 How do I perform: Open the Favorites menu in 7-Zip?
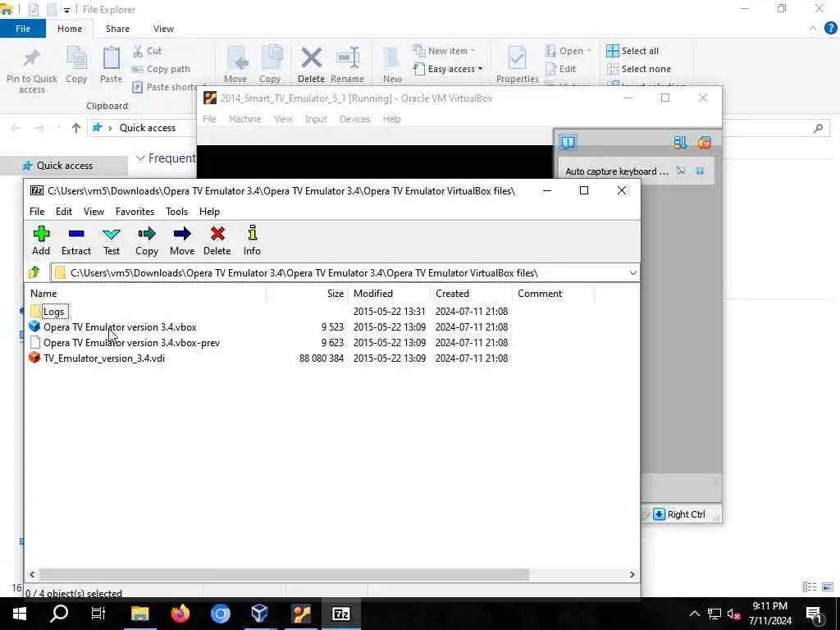(x=135, y=212)
